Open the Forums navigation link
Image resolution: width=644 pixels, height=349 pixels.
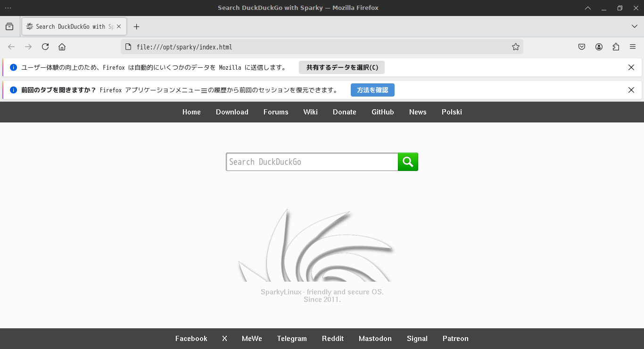(x=276, y=112)
